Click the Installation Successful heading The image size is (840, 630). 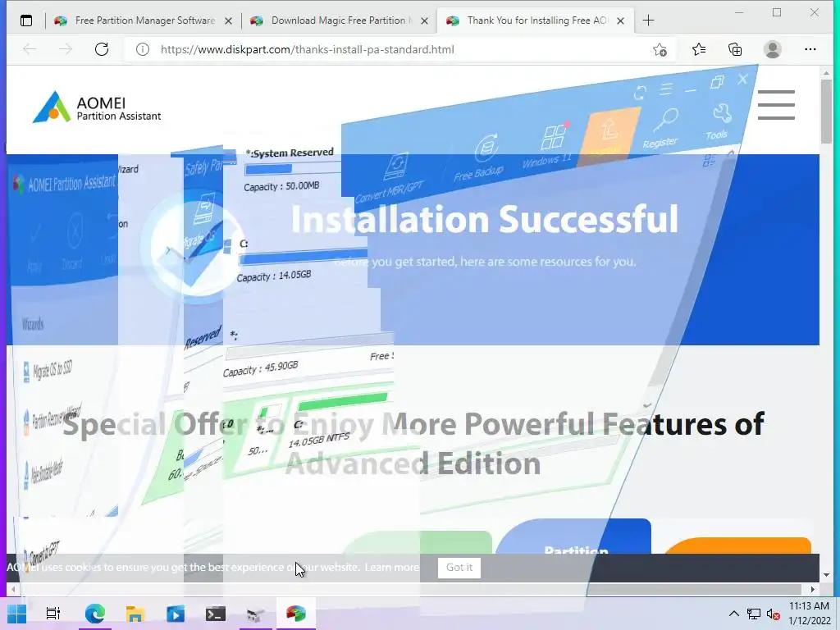[484, 219]
